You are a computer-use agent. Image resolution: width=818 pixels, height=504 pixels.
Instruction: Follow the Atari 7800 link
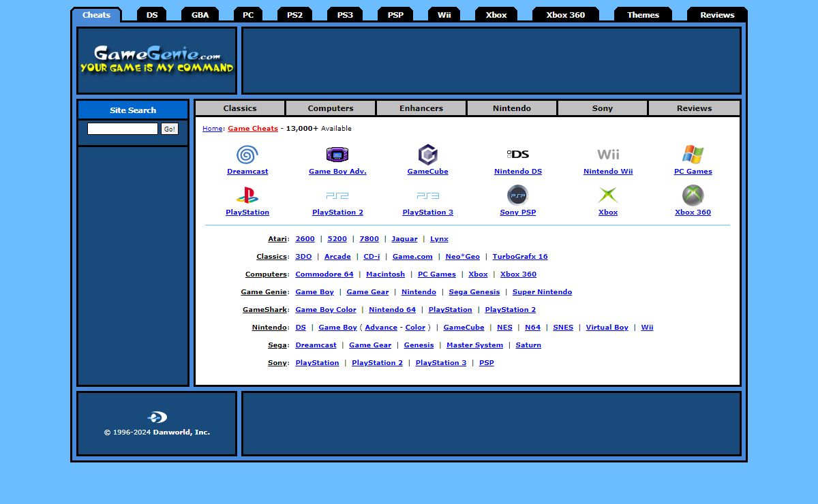click(x=369, y=239)
